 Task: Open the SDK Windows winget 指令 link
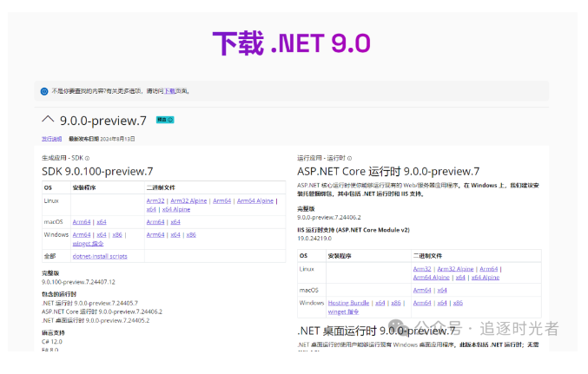[88, 244]
